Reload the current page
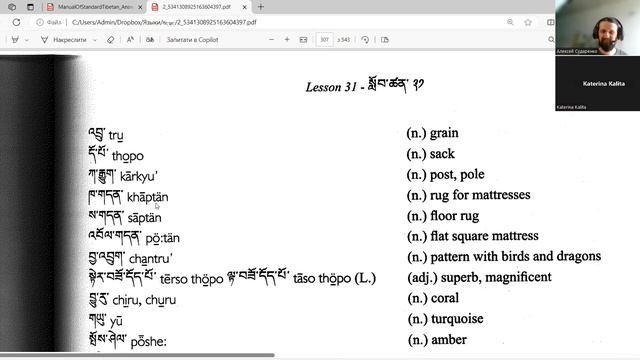 [x=16, y=22]
